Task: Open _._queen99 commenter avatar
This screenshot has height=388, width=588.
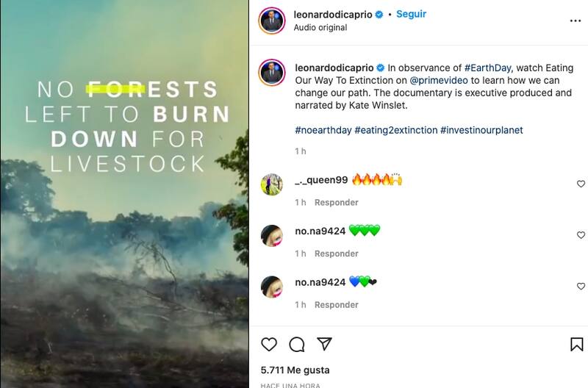Action: (272, 184)
